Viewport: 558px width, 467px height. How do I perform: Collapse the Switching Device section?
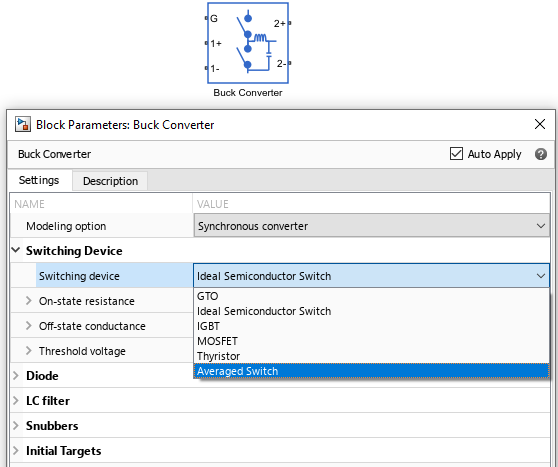pos(16,250)
